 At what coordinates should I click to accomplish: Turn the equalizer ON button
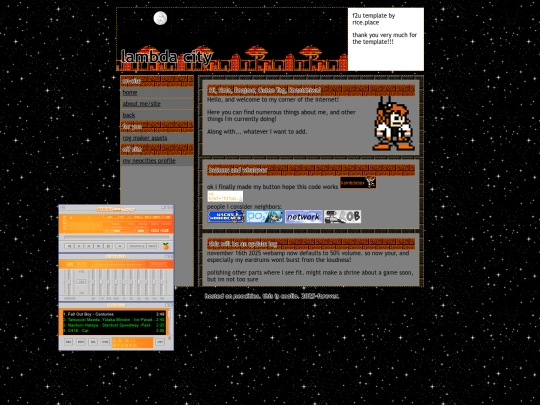tap(70, 264)
